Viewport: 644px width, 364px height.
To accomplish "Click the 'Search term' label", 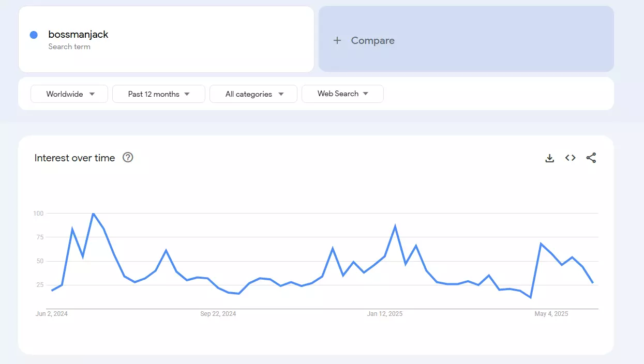I will pyautogui.click(x=69, y=47).
